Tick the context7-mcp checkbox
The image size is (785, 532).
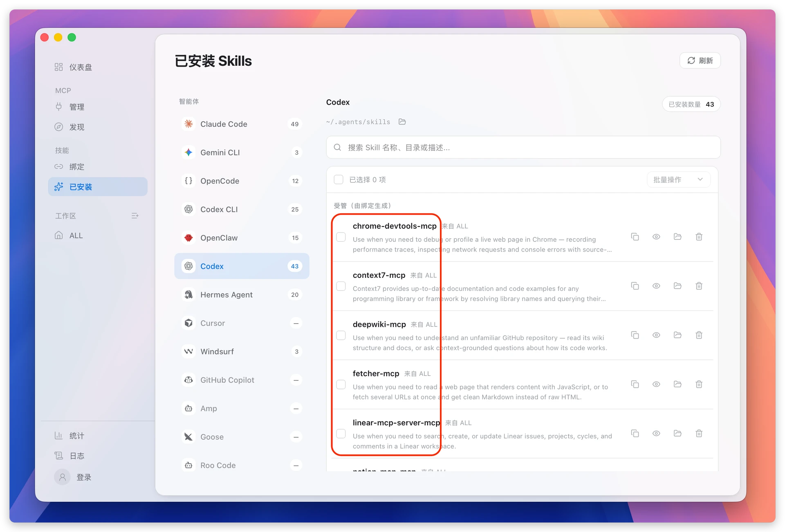341,286
